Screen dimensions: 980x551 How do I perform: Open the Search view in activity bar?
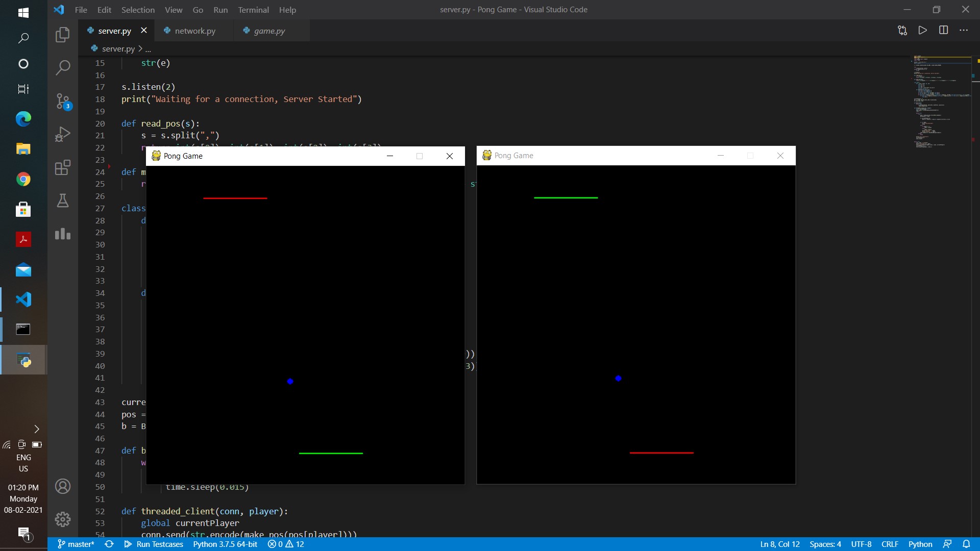coord(63,67)
